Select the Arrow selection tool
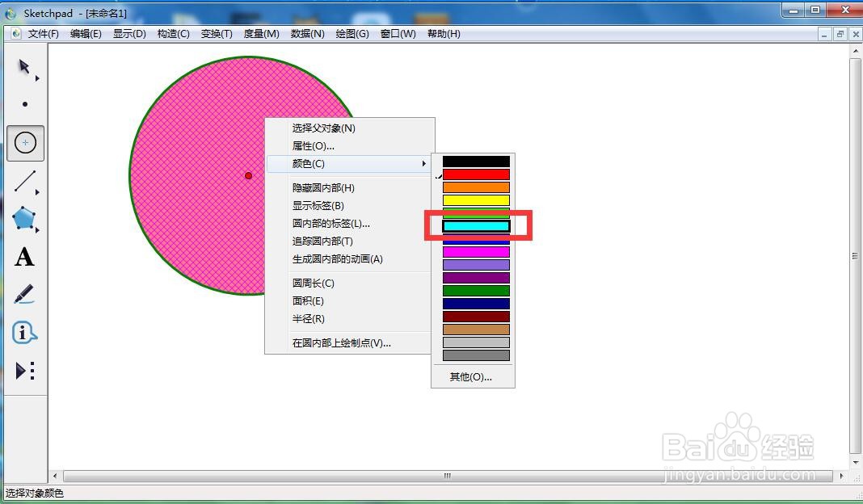863x504 pixels. [x=23, y=66]
